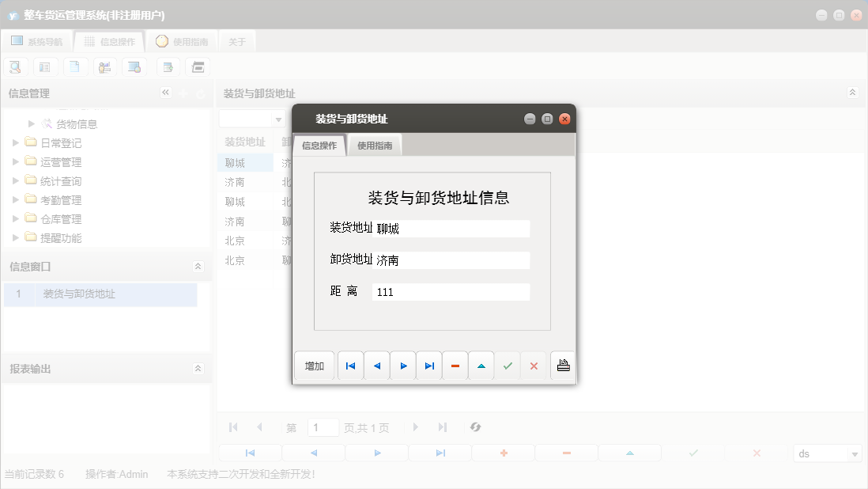Expand the 日常登记 folder
This screenshot has height=489, width=868.
[x=16, y=142]
